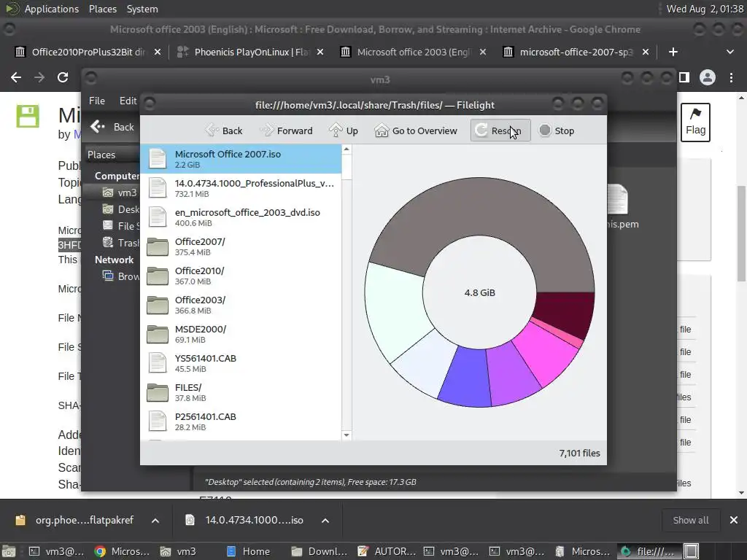Expand Chrome tab search dropdown
The width and height of the screenshot is (747, 560).
pos(729,52)
